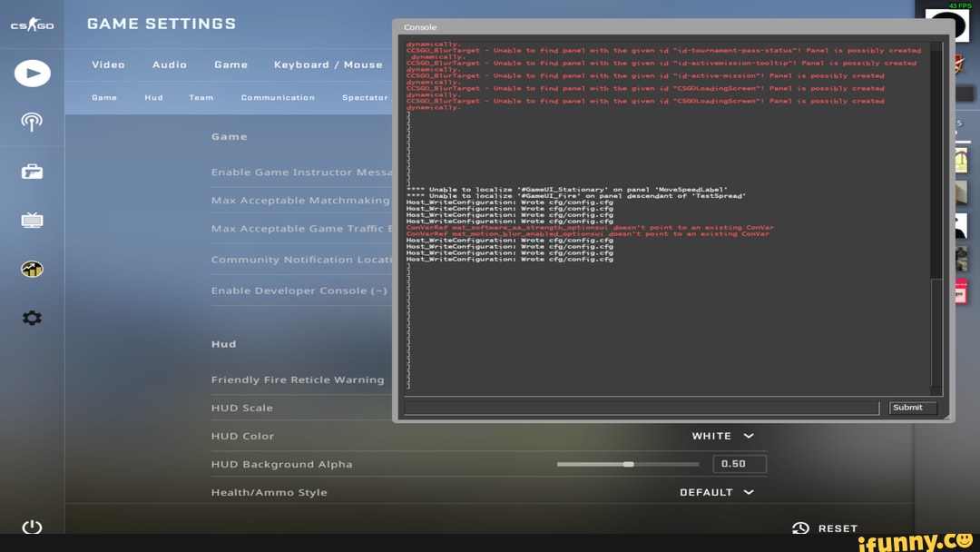Open the Inventory briefcase icon
The width and height of the screenshot is (980, 552).
tap(32, 171)
